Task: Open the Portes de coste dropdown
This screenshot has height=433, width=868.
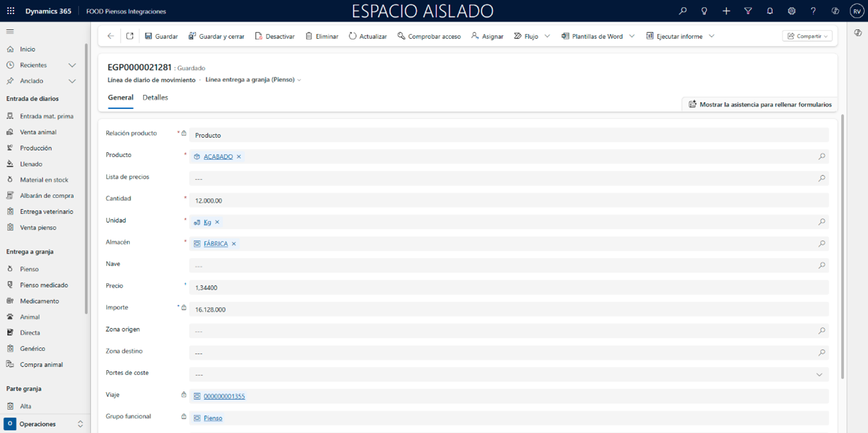Action: pyautogui.click(x=819, y=375)
